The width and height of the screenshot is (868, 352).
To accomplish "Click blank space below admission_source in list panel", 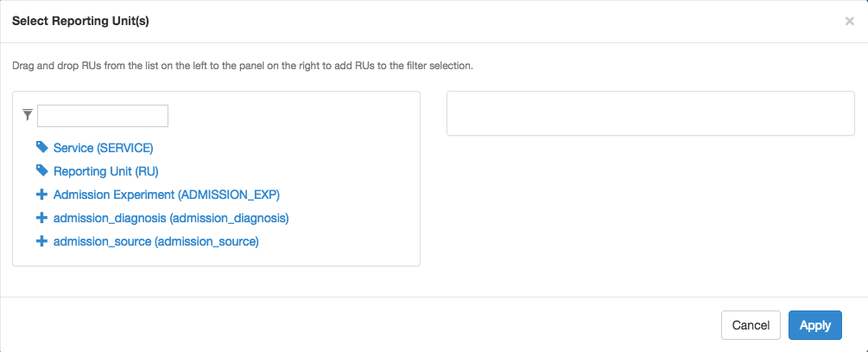I will 216,257.
